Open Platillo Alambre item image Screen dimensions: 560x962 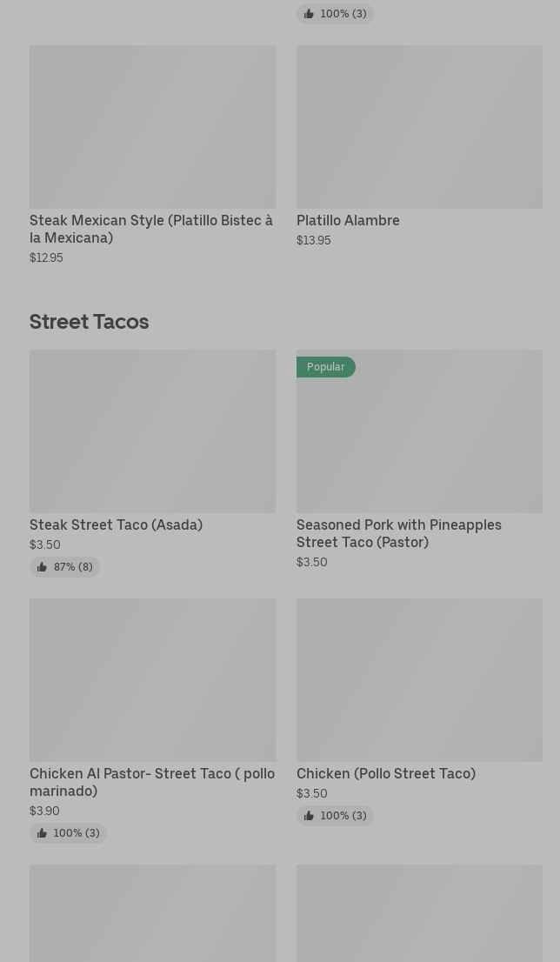[x=419, y=127]
